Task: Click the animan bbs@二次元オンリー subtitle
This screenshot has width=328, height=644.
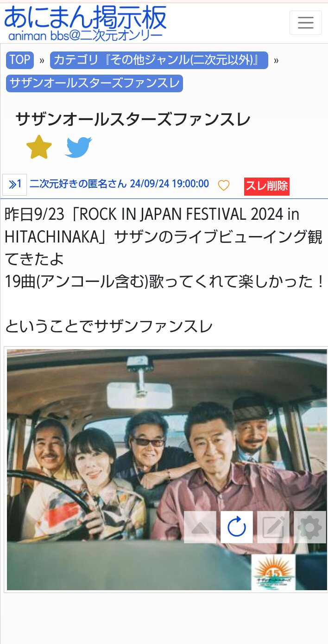Action: point(85,36)
